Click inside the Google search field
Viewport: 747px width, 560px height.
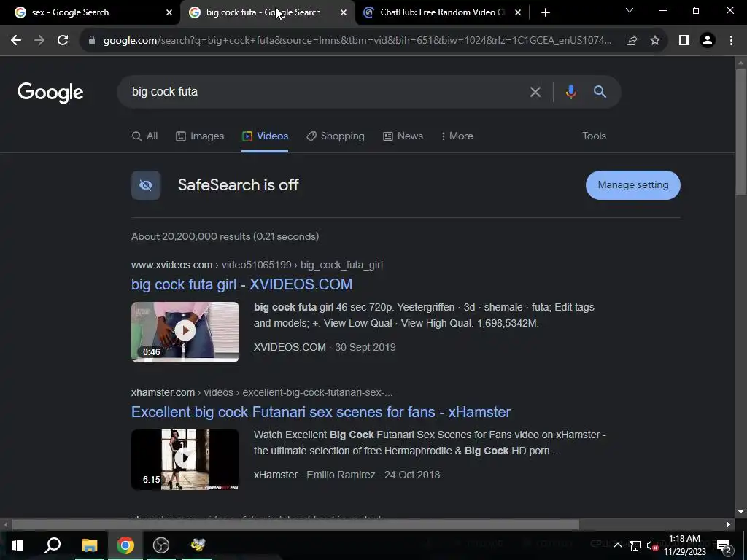(x=324, y=91)
